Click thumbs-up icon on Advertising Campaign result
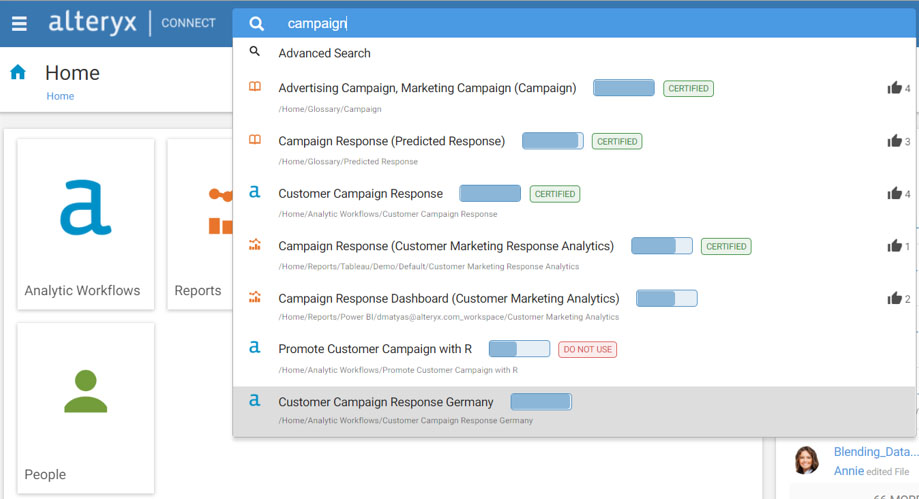The image size is (919, 499). [x=894, y=88]
